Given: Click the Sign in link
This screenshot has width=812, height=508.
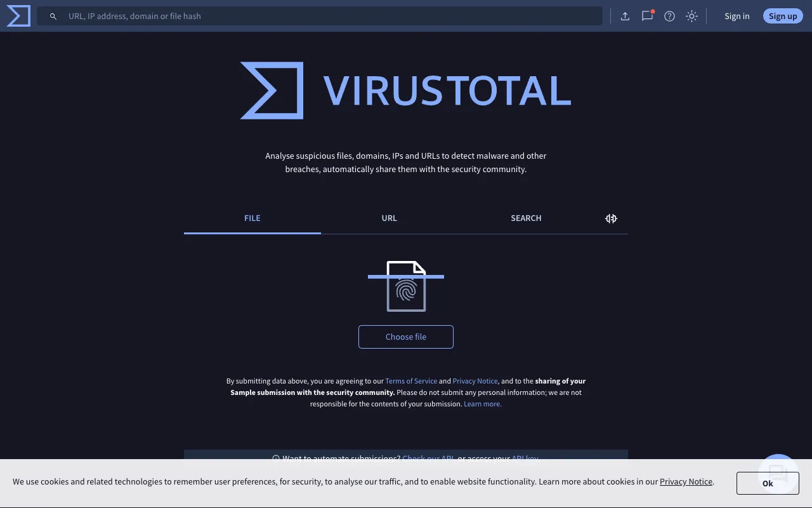Looking at the screenshot, I should click(x=737, y=15).
